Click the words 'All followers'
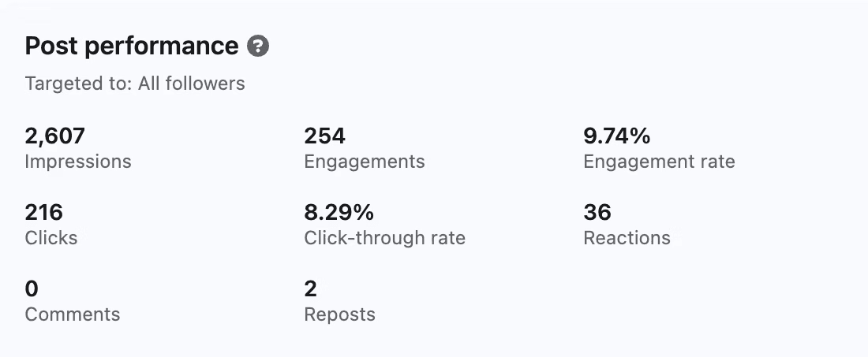This screenshot has width=868, height=357. (x=191, y=84)
